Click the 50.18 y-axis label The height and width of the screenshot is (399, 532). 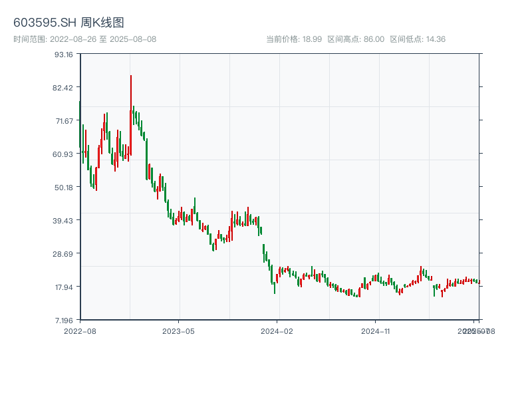tap(64, 188)
